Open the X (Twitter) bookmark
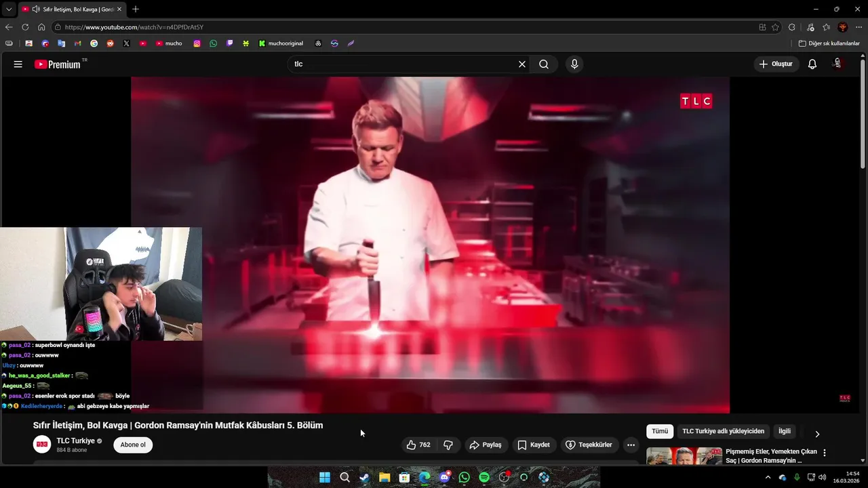Screen dimensions: 868x488 (x=126, y=43)
